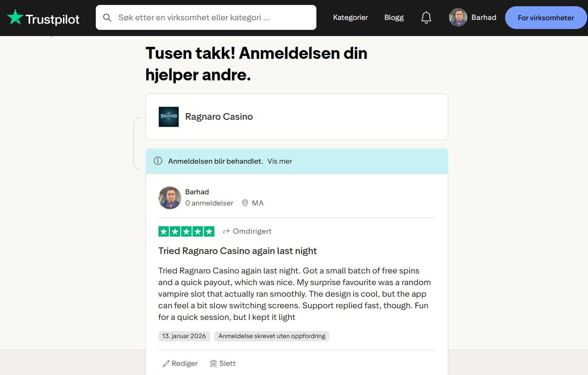Viewport: 588px width, 375px height.
Task: Go to the Blogg page
Action: (394, 17)
